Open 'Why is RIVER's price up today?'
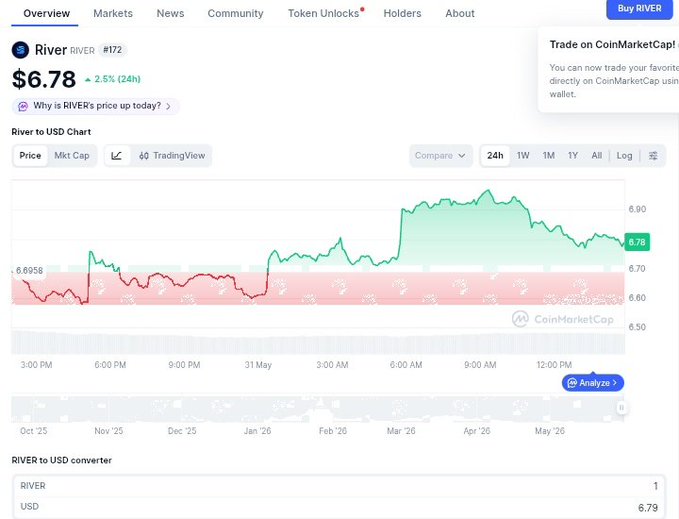 [97, 106]
